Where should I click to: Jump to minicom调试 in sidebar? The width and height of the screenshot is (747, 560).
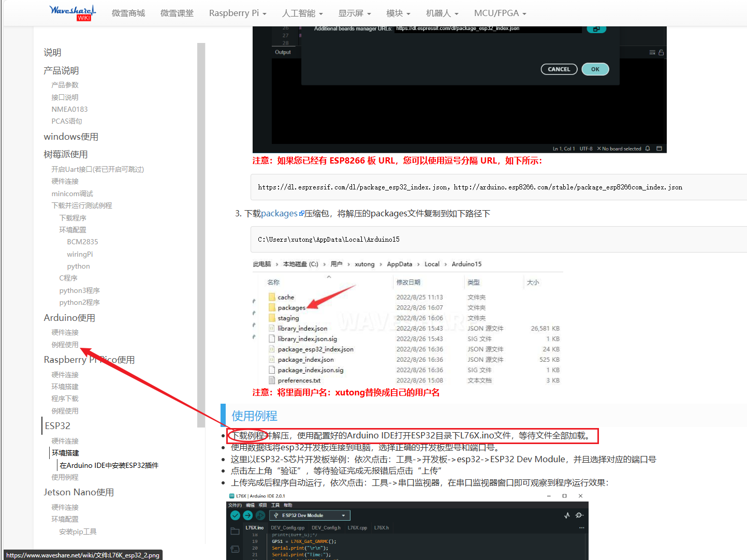72,194
